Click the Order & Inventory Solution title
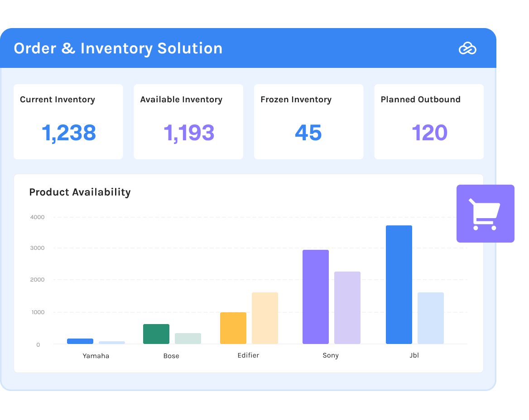Image resolution: width=529 pixels, height=420 pixels. tap(118, 48)
